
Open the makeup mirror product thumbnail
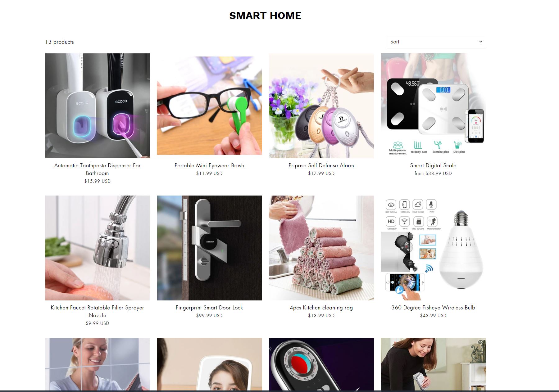[209, 364]
